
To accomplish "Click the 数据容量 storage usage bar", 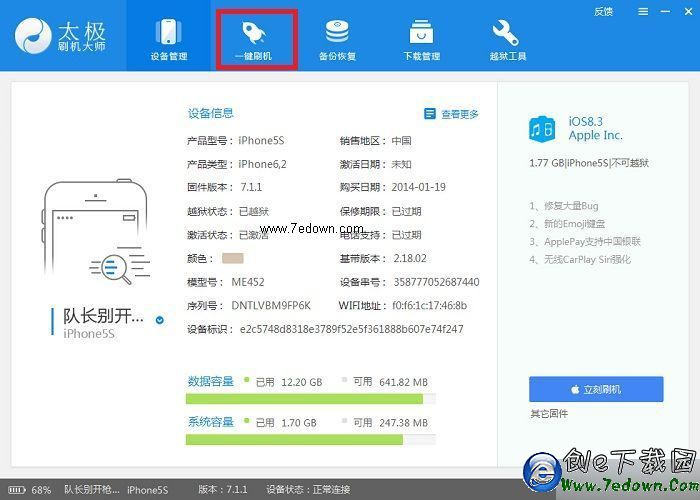I will tap(311, 399).
